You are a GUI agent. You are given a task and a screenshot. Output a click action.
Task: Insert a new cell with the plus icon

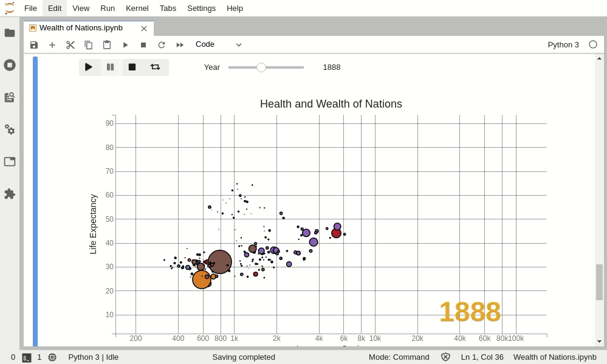[52, 44]
